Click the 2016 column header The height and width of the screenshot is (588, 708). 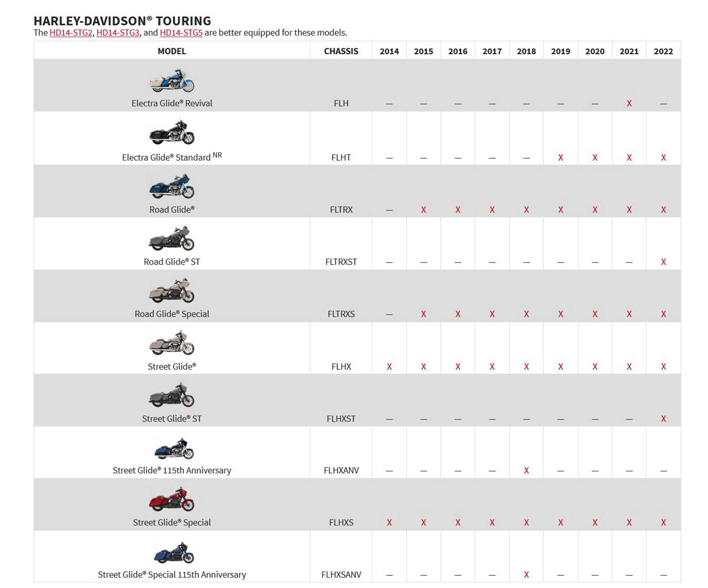pos(458,51)
